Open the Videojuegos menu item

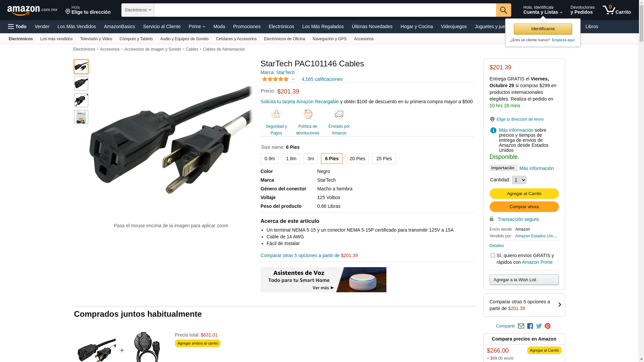pyautogui.click(x=453, y=26)
